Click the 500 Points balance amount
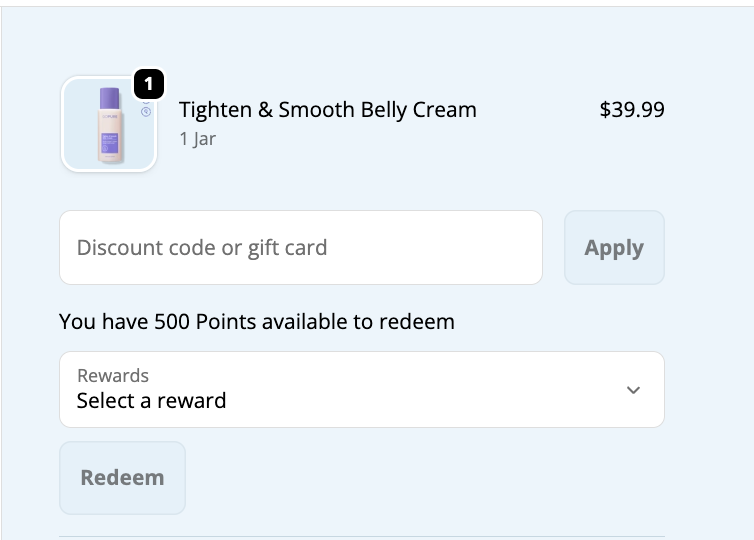This screenshot has width=754, height=540. tap(190, 322)
